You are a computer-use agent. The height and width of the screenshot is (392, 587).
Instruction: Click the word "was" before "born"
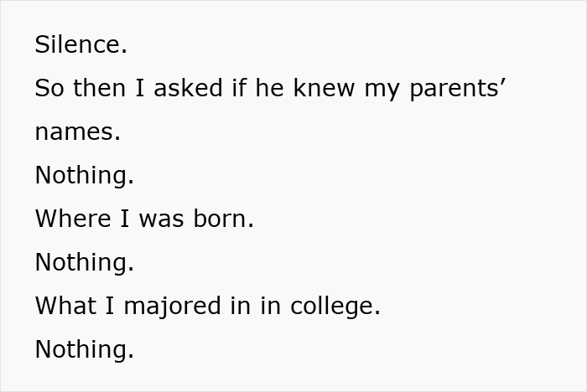click(x=159, y=219)
